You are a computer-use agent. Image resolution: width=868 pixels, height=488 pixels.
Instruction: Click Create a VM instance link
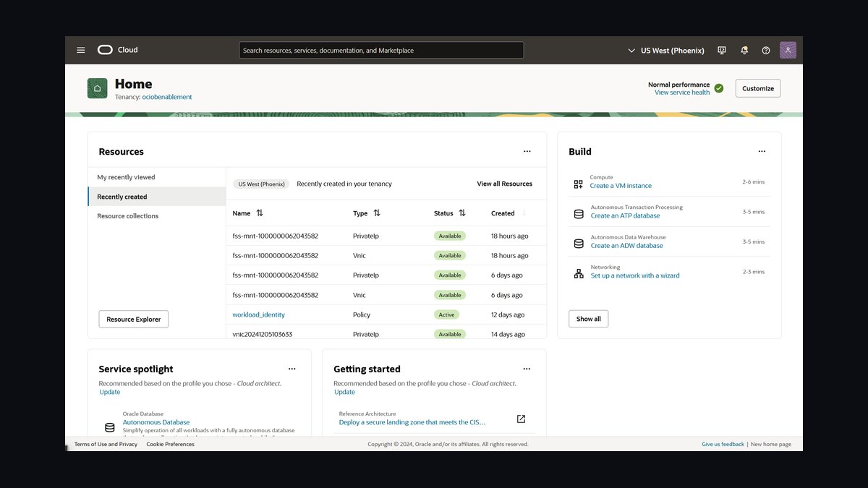click(621, 186)
